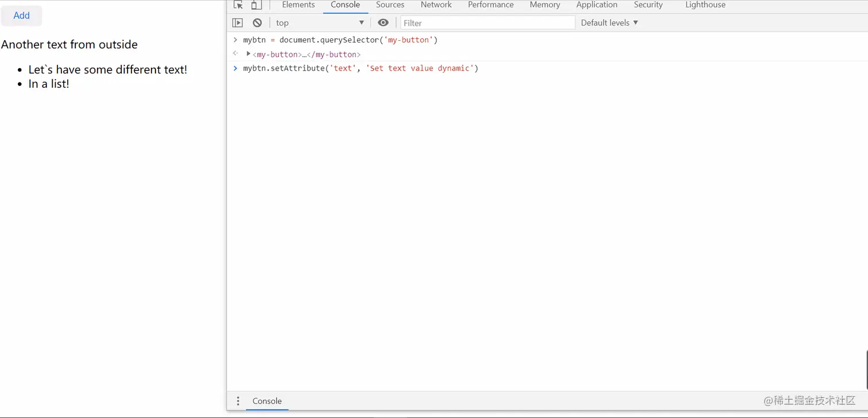Expand the my-button element in console output
Viewport: 868px width, 418px height.
coord(248,54)
